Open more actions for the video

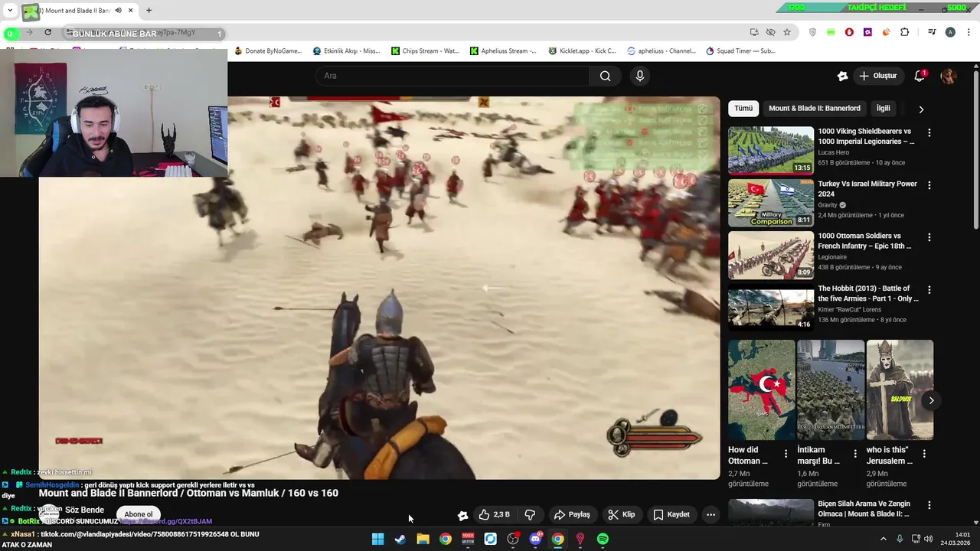click(710, 514)
